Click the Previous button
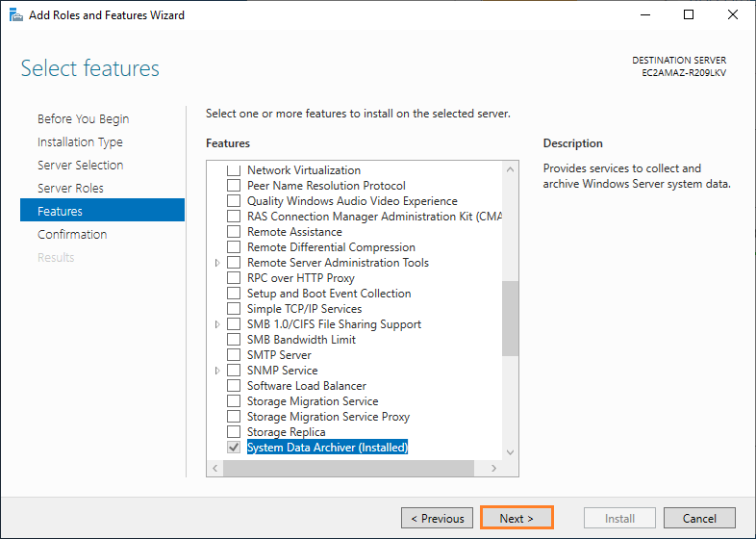Viewport: 756px width, 539px height. [437, 518]
